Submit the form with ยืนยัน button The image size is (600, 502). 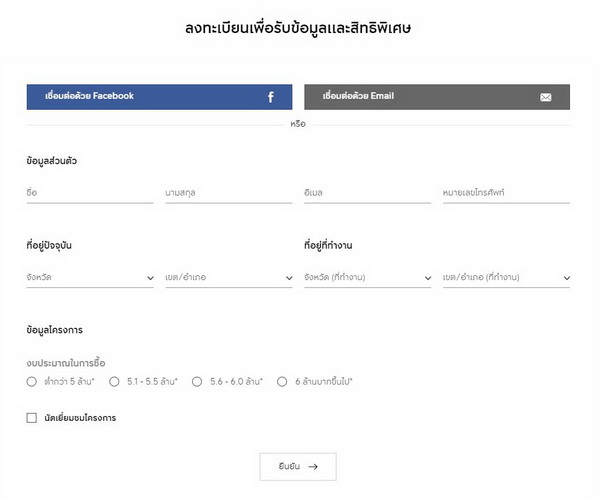298,466
